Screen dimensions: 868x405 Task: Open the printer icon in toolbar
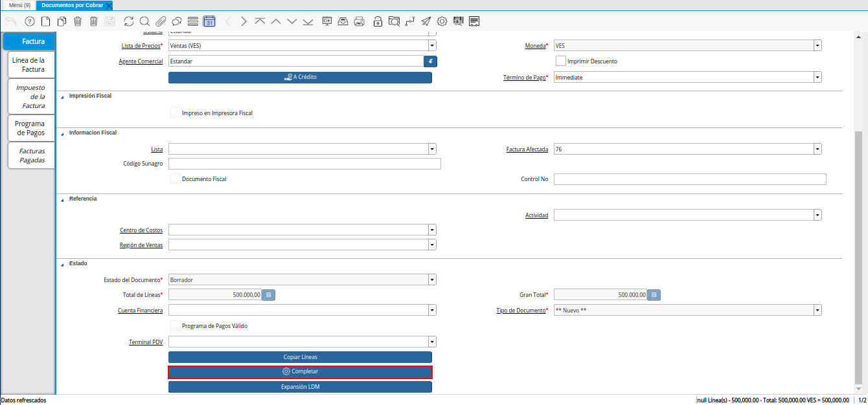point(360,21)
